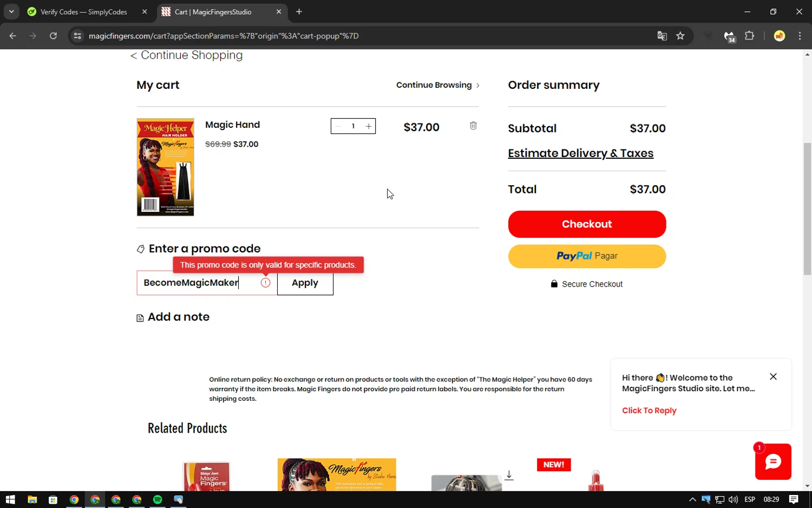Viewport: 812px width, 508px height.
Task: Click Continue Browsing link
Action: point(438,85)
